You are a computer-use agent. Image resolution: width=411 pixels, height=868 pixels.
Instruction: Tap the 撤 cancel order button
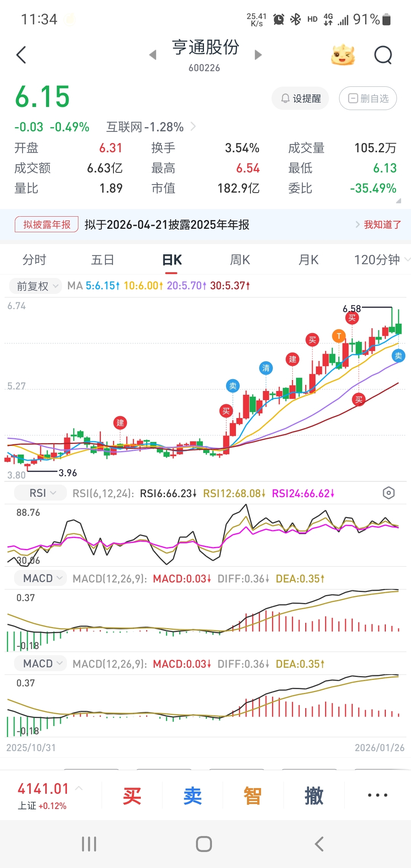[314, 796]
